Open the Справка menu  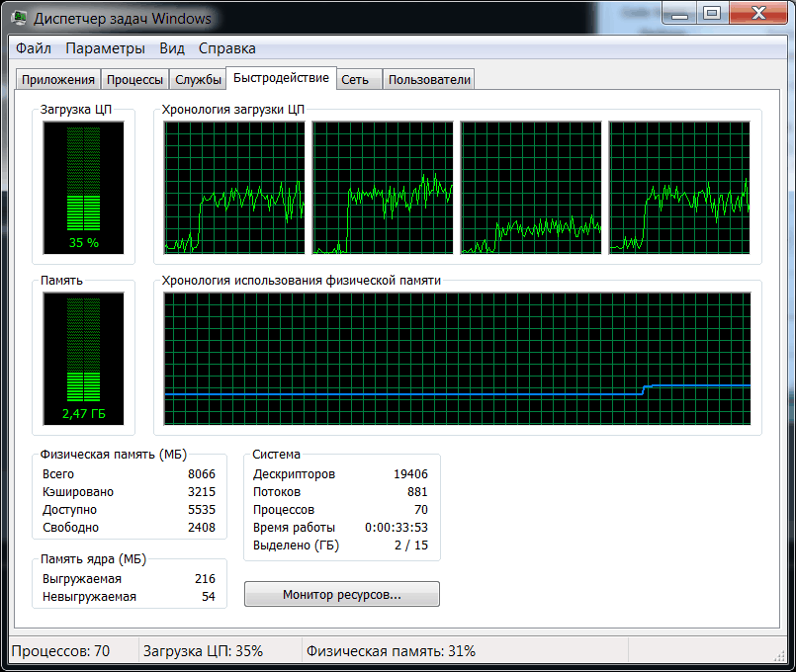point(226,48)
